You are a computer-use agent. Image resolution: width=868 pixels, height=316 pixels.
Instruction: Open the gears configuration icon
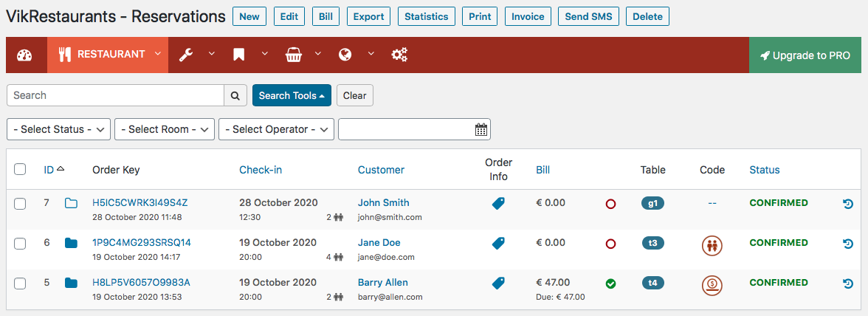point(399,54)
